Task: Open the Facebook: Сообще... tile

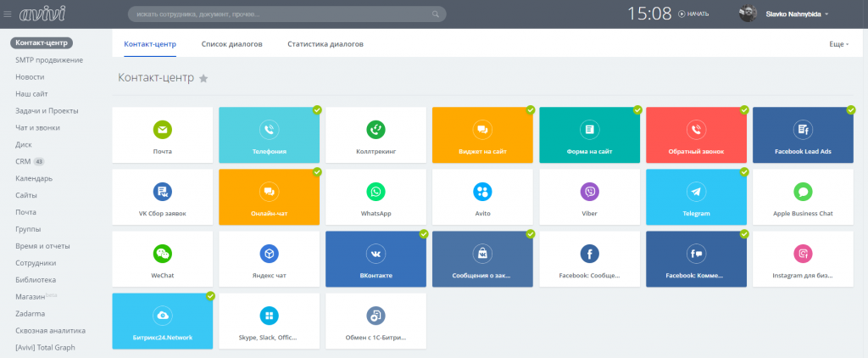Action: click(590, 260)
